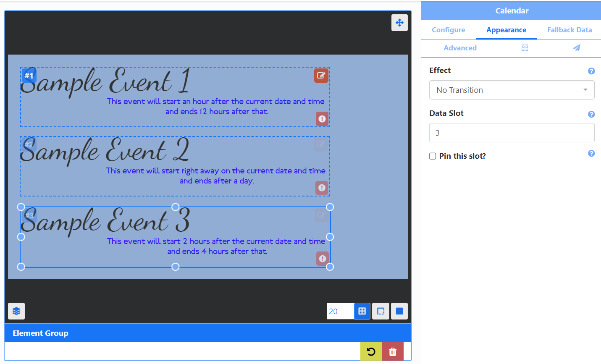
Task: Click the yellow undo/revert button
Action: [371, 351]
